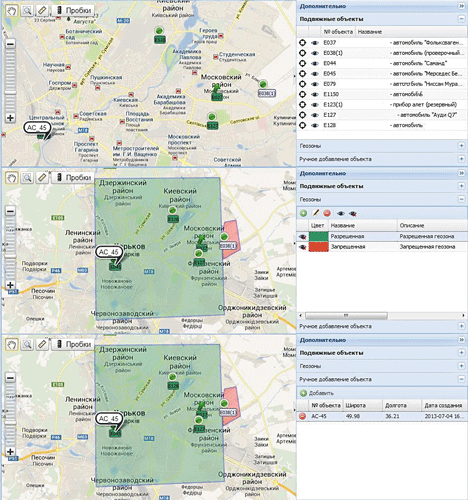Select hand pan tool on metro-station map

(x=12, y=11)
